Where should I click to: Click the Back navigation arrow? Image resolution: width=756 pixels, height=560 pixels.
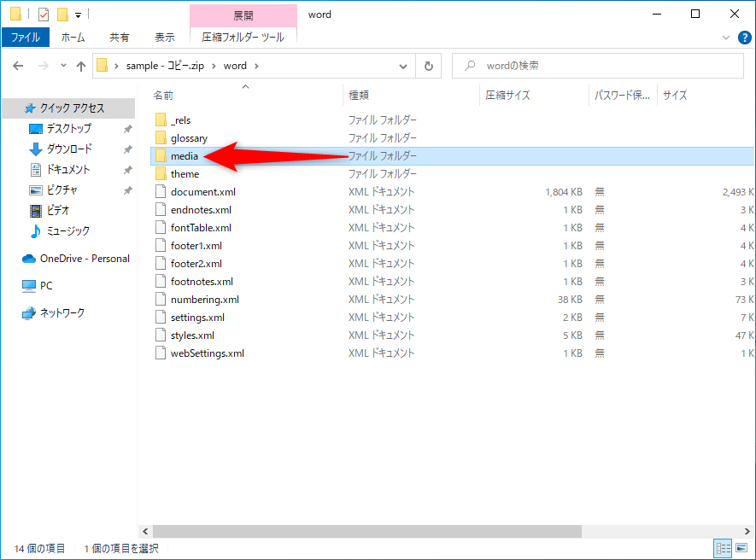point(18,66)
